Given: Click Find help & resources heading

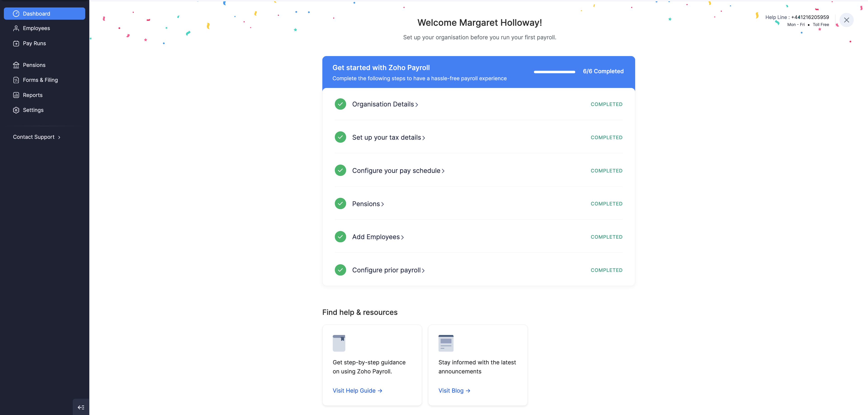Looking at the screenshot, I should pyautogui.click(x=360, y=312).
